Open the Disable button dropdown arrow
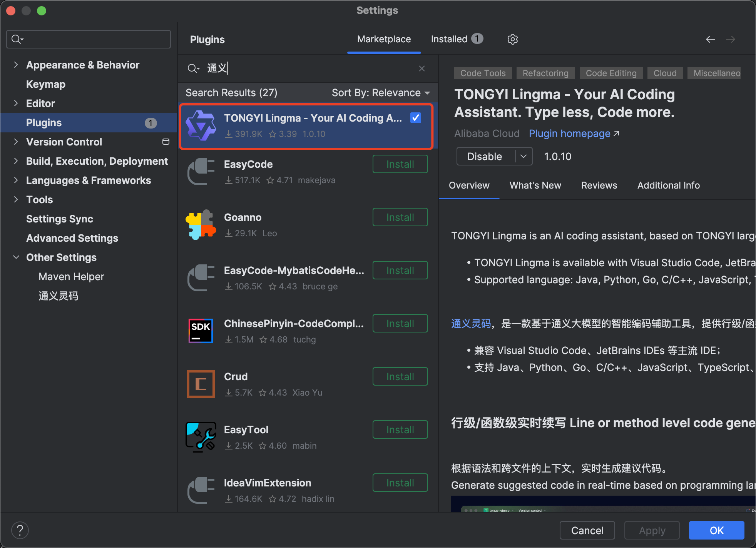This screenshot has height=548, width=756. [524, 156]
